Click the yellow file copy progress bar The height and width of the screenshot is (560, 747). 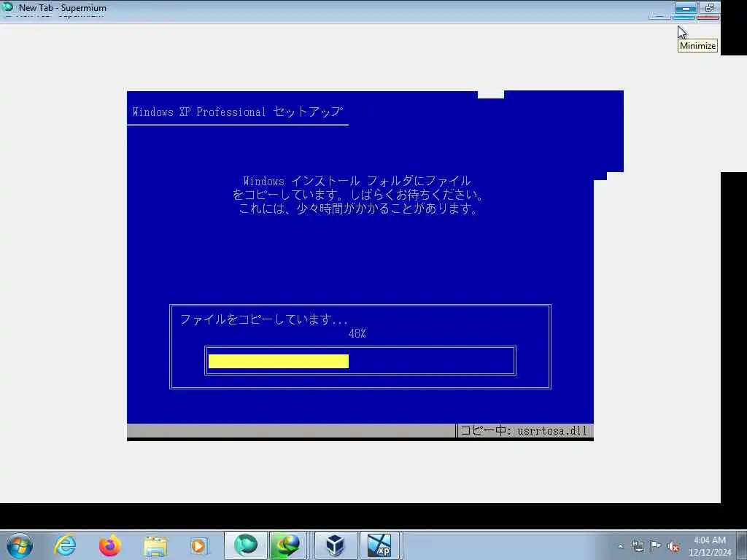(278, 361)
